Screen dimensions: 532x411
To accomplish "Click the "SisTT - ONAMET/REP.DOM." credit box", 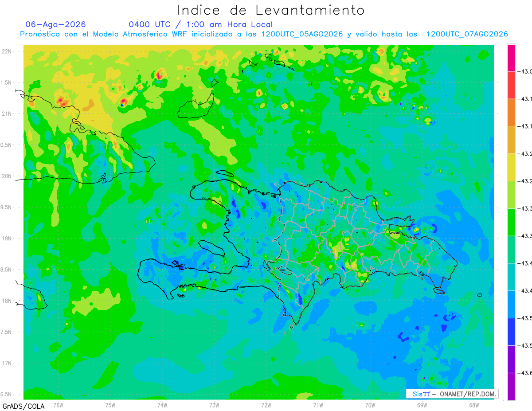I will 452,394.
